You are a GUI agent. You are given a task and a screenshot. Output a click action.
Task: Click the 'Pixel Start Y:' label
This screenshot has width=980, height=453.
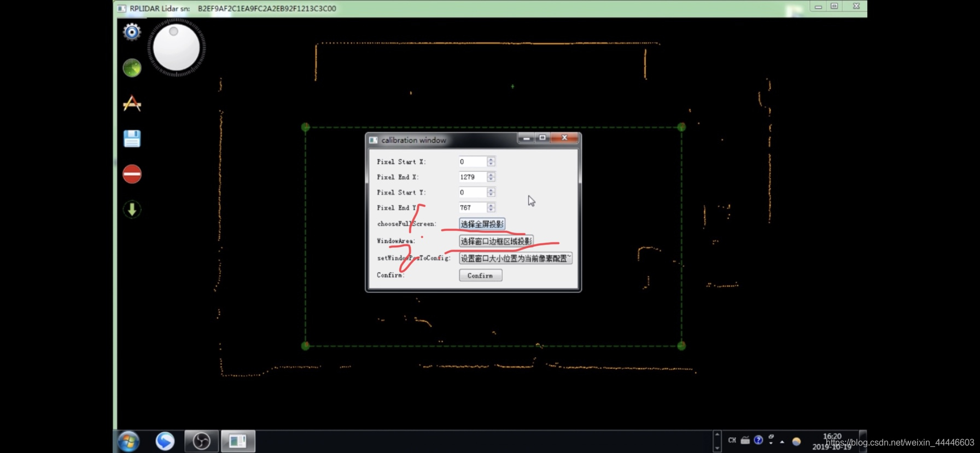[401, 193]
